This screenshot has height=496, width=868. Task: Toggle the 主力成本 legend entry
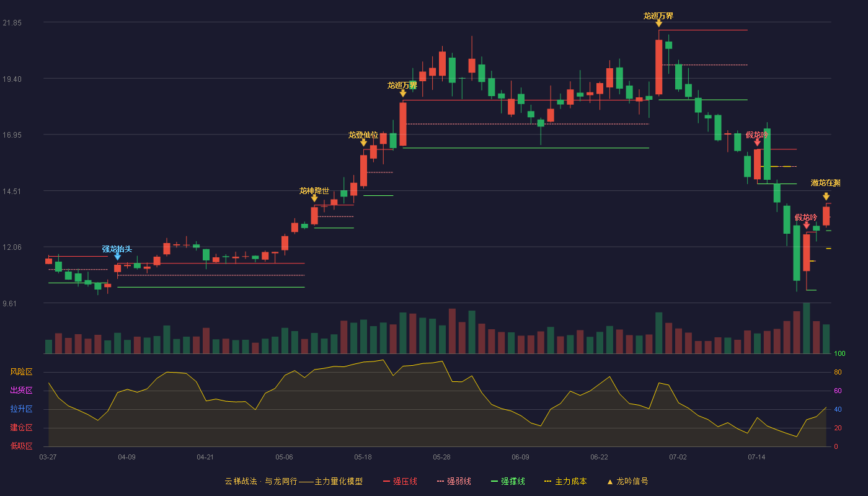[565, 481]
